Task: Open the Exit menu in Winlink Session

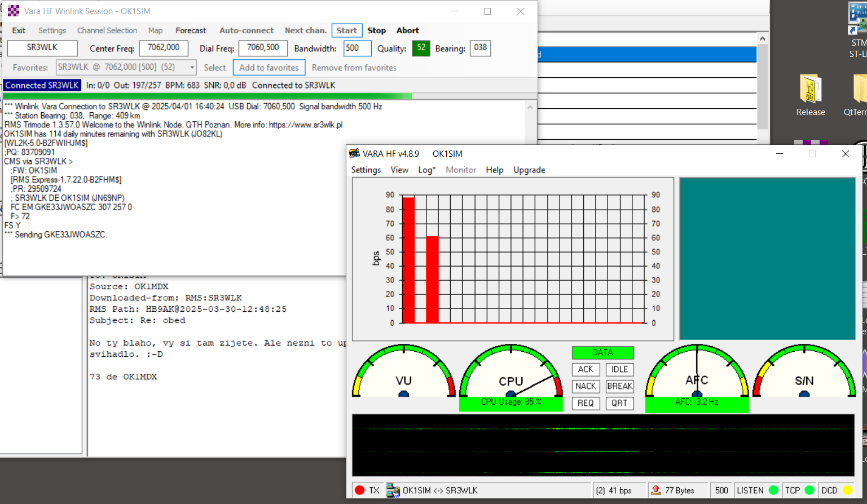Action: 19,30
